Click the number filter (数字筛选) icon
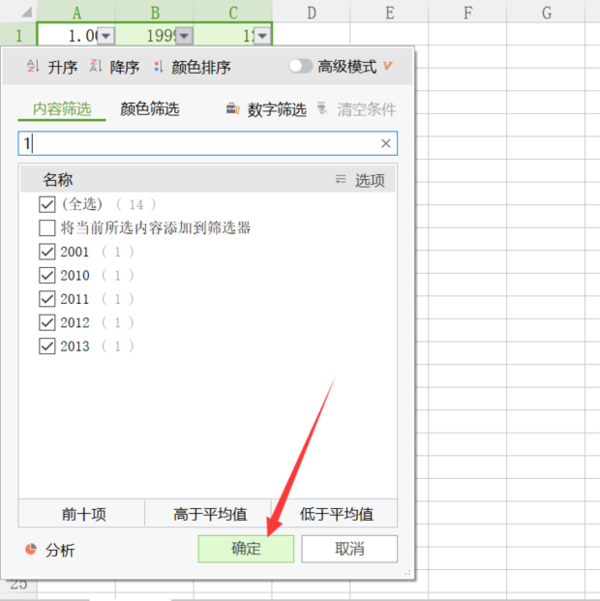600x601 pixels. point(233,109)
